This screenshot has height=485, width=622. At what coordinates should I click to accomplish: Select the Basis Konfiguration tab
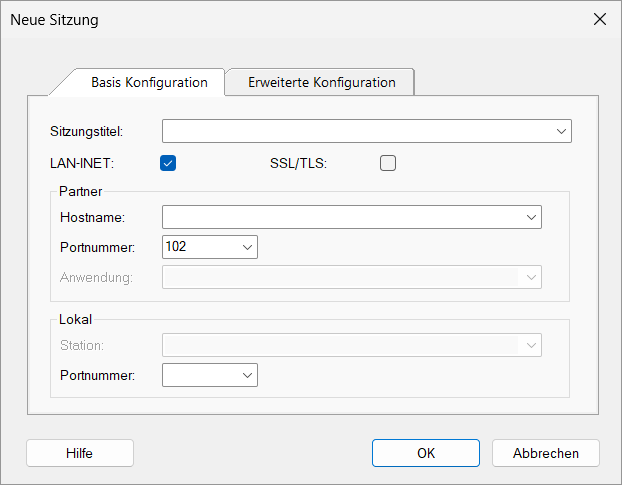[149, 82]
